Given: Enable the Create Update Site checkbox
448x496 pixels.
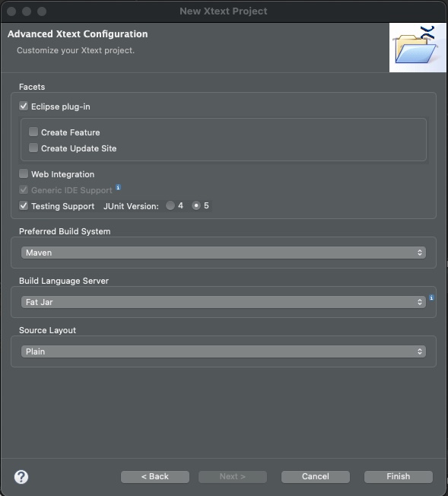Looking at the screenshot, I should (33, 148).
